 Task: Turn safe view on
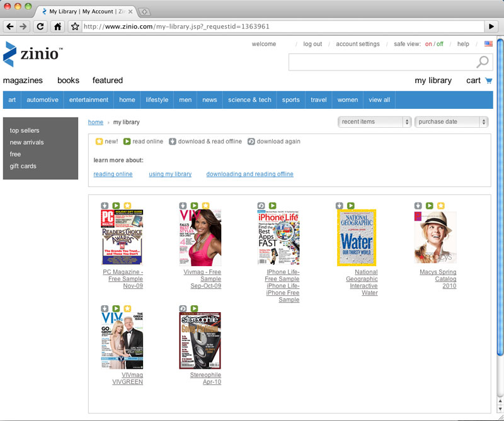(428, 44)
